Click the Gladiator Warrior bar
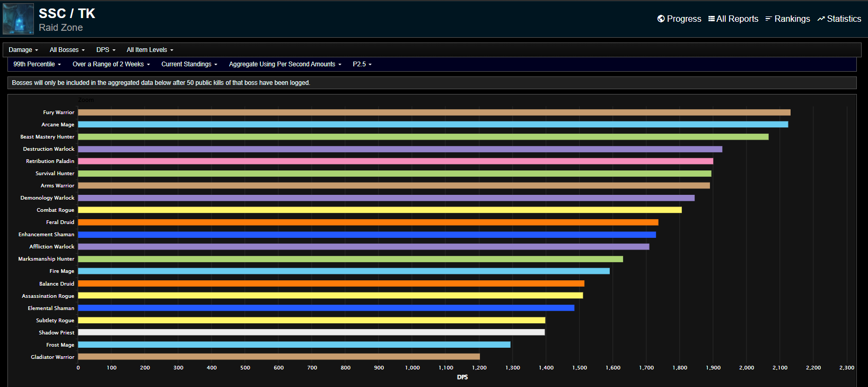Viewport: 868px width, 387px height. tap(279, 357)
